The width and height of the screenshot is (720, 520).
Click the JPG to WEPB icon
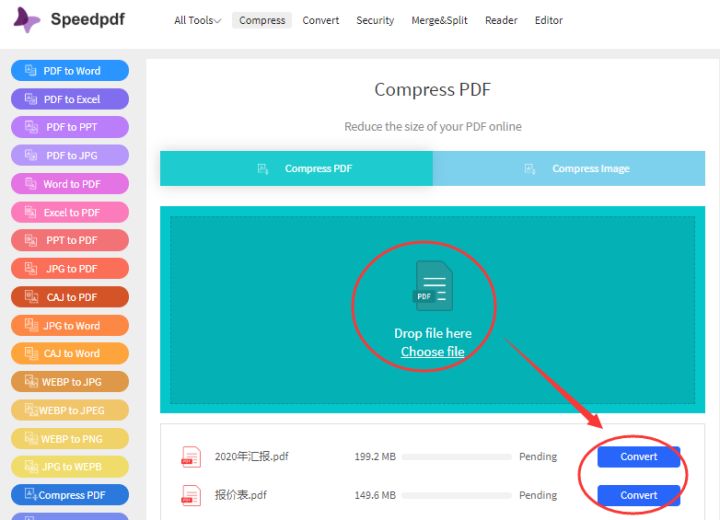[x=31, y=467]
